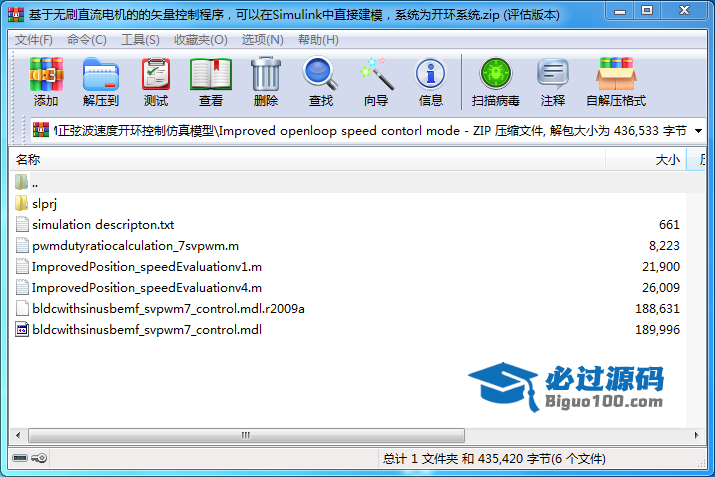Expand the address bar path dropdown

(x=698, y=131)
